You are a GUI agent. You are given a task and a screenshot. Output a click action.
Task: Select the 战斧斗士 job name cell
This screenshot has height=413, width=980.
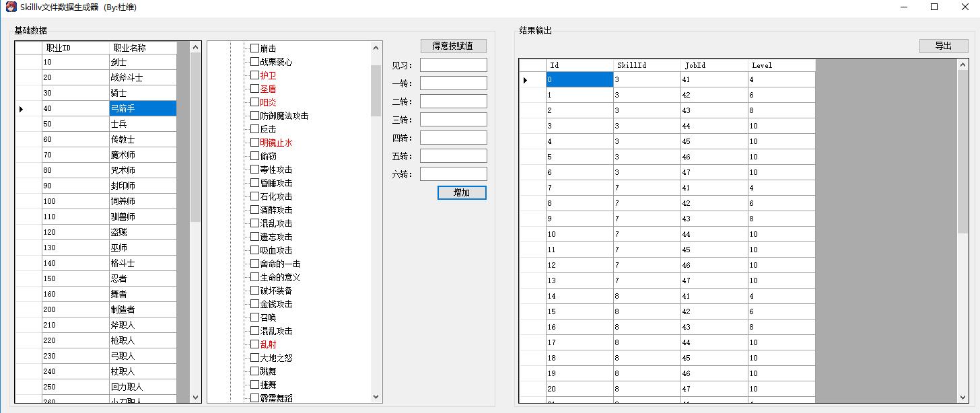coord(143,77)
